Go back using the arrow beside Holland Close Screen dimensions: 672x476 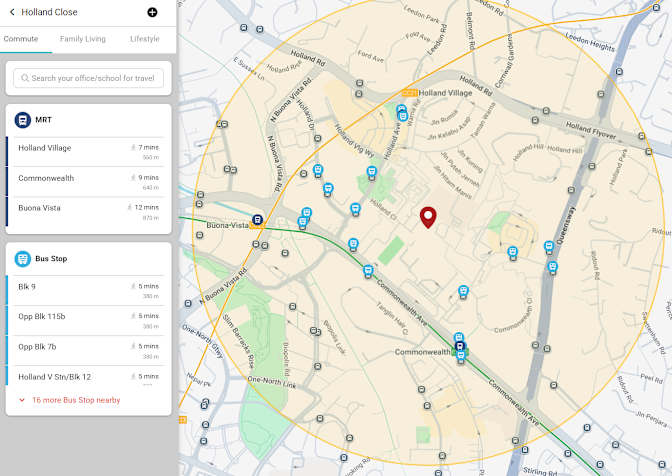pos(12,12)
